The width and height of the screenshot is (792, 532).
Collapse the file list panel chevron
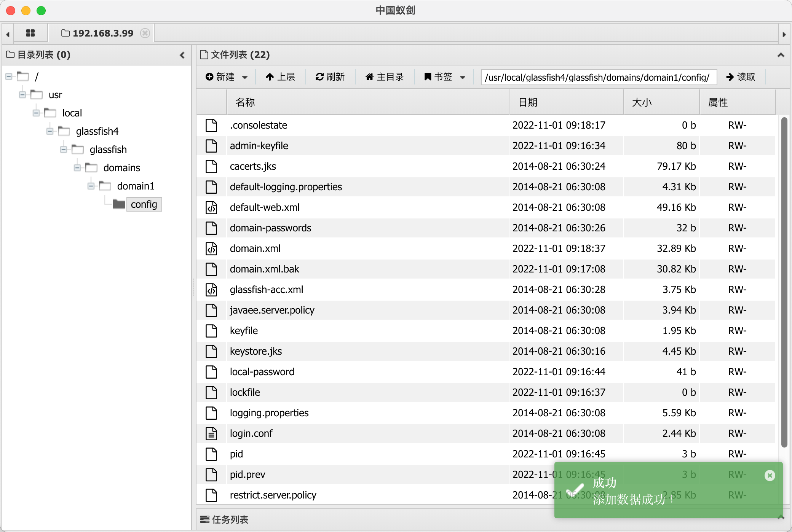pos(781,55)
